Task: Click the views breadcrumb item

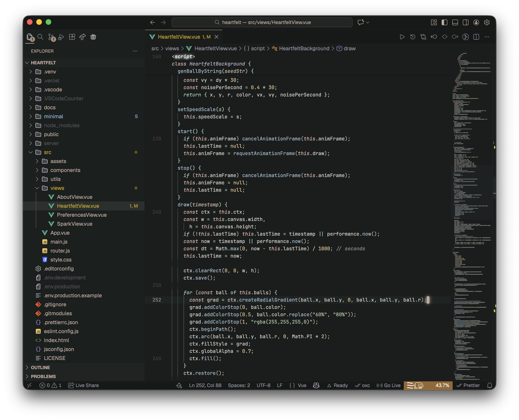Action: click(x=172, y=48)
